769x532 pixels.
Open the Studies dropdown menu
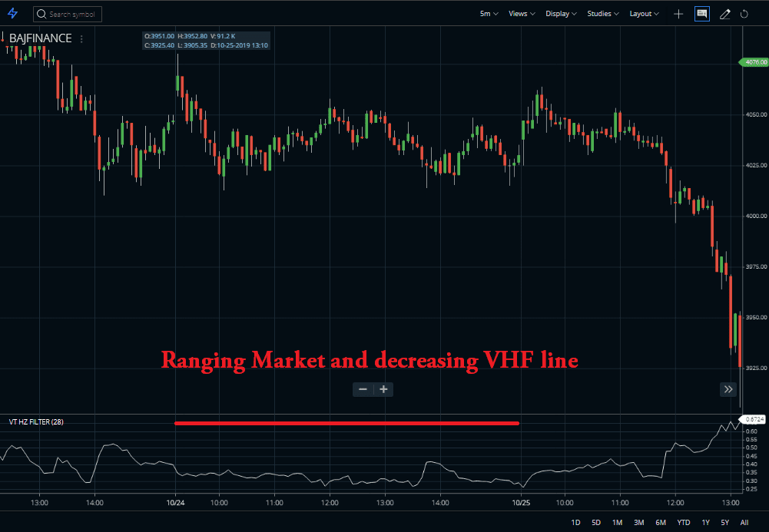click(x=603, y=14)
